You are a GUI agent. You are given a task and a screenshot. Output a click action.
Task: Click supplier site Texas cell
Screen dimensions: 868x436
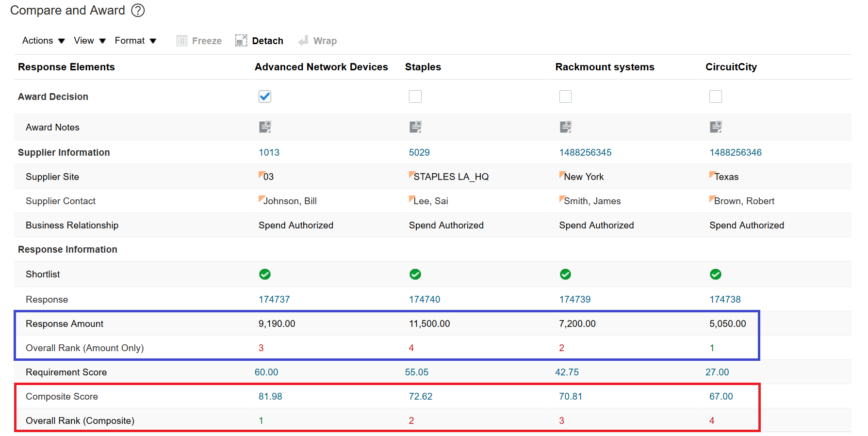[726, 177]
